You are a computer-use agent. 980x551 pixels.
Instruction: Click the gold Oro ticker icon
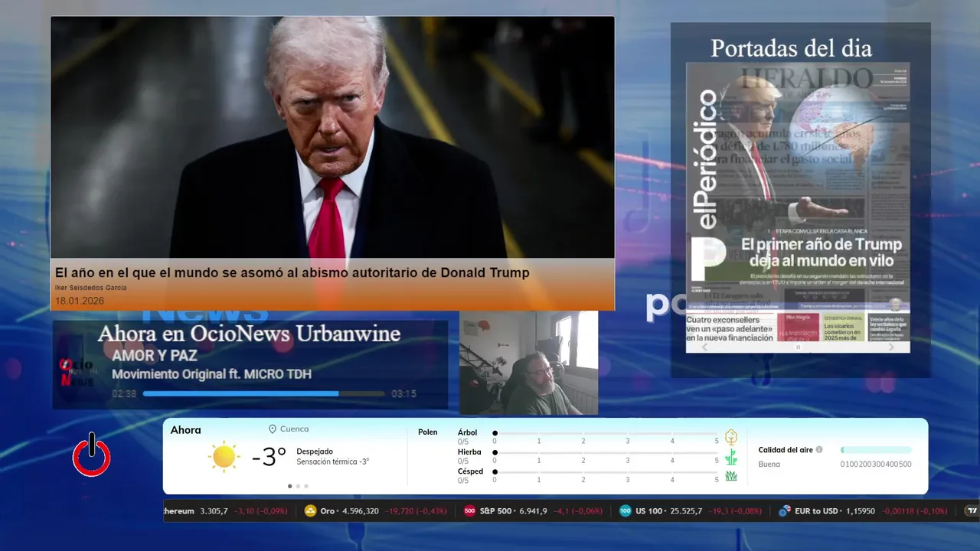tap(310, 511)
